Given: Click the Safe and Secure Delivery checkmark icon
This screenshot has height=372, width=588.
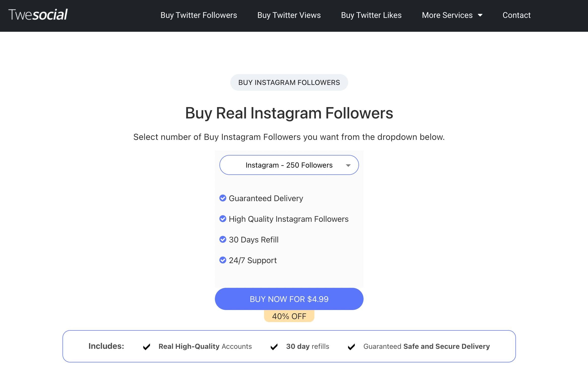Looking at the screenshot, I should pos(352,346).
